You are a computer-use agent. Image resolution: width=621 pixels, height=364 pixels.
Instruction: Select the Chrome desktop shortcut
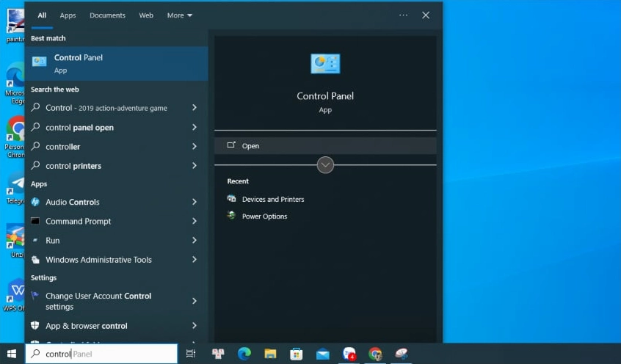coord(15,136)
